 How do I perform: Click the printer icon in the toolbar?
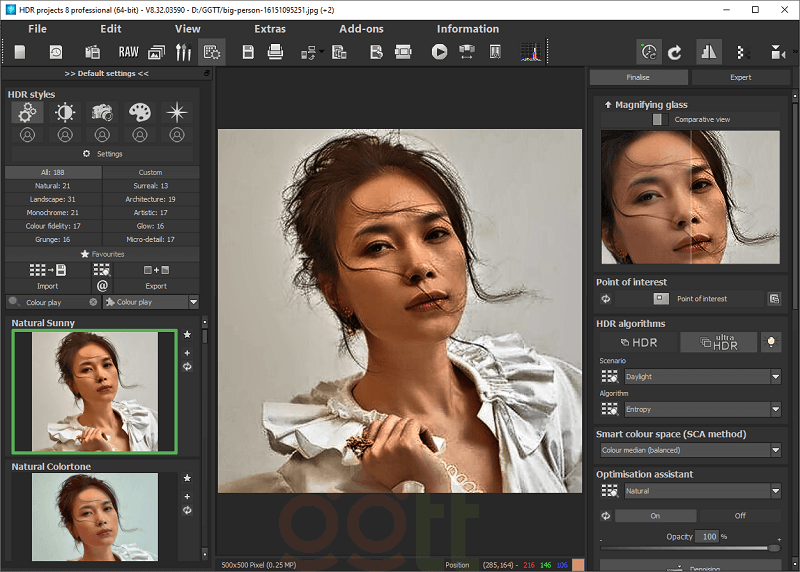(275, 52)
